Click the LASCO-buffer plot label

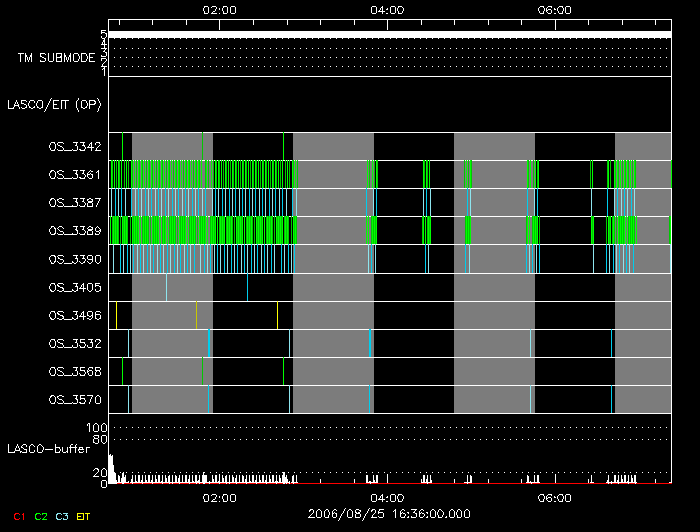[49, 449]
